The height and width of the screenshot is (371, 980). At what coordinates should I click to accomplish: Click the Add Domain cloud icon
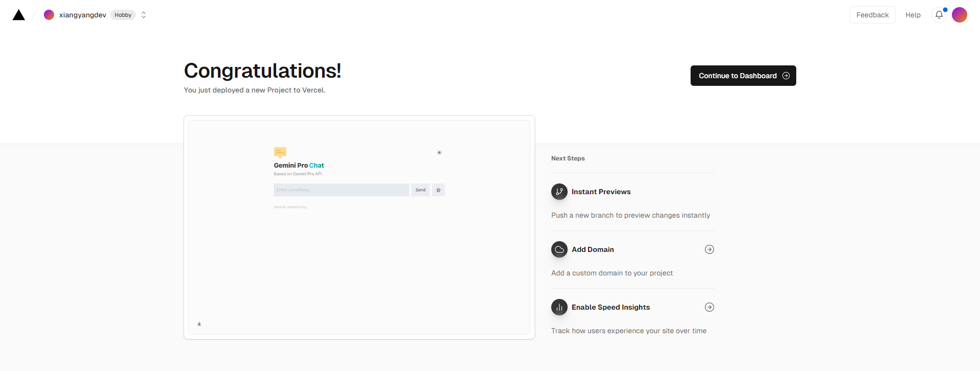tap(559, 249)
